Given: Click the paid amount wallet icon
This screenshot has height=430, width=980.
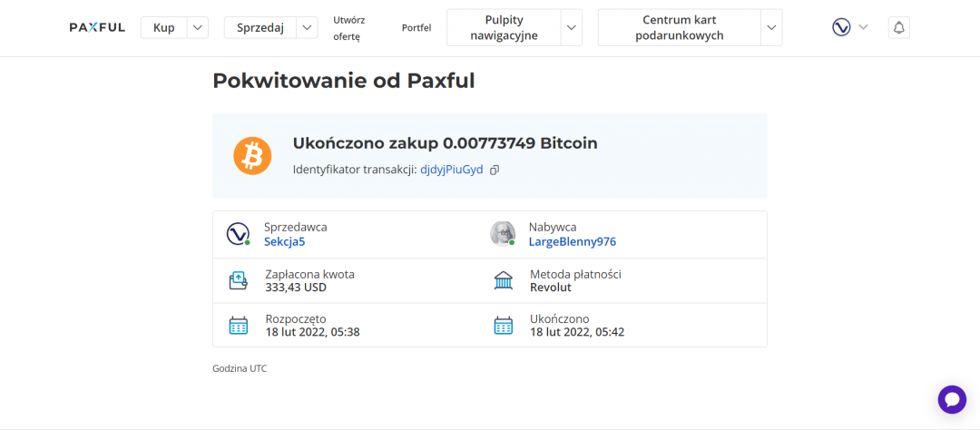Looking at the screenshot, I should (238, 280).
